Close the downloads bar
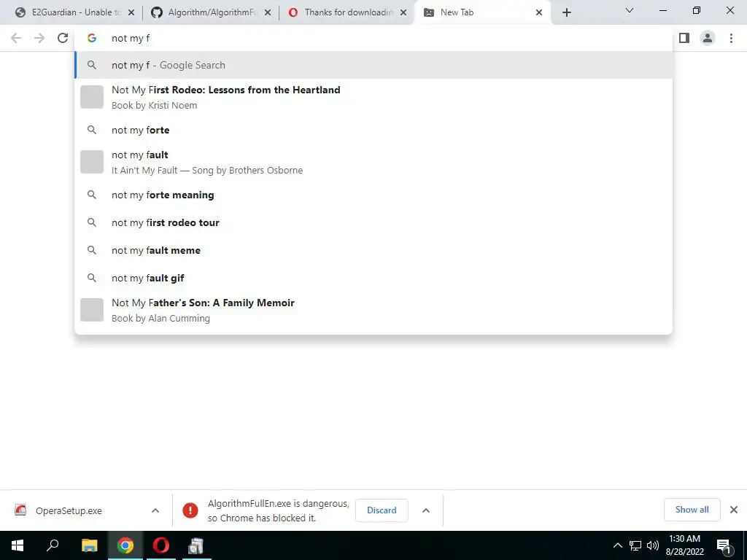This screenshot has height=560, width=747. coord(734,510)
